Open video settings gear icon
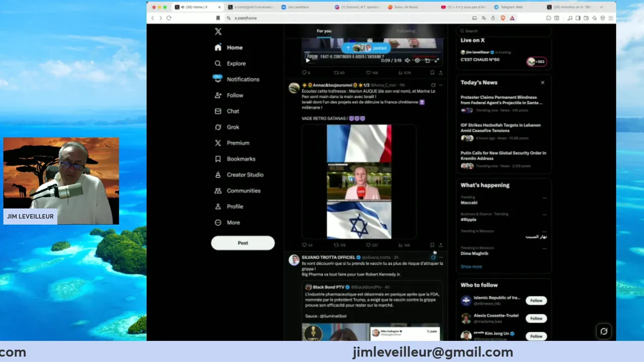This screenshot has width=644, height=362. (x=417, y=60)
